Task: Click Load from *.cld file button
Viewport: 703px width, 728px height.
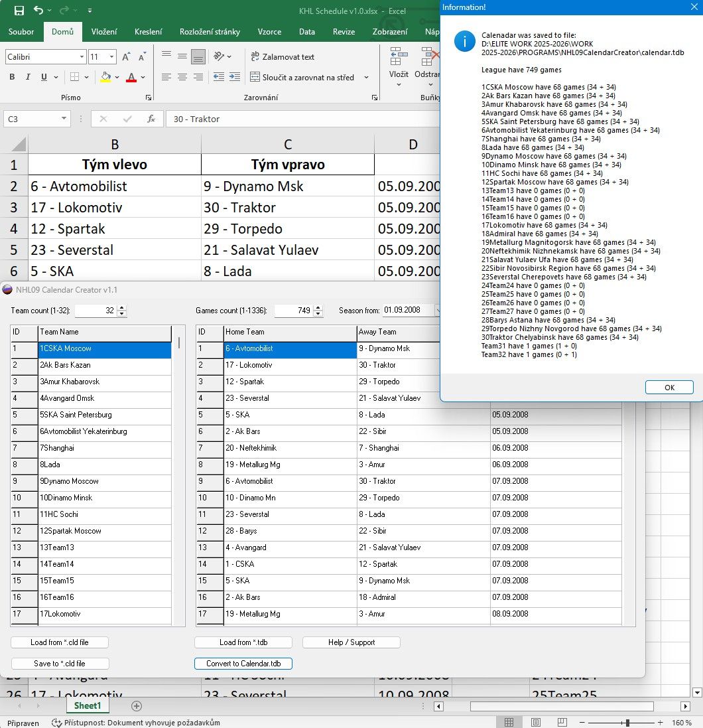Action: 60,642
